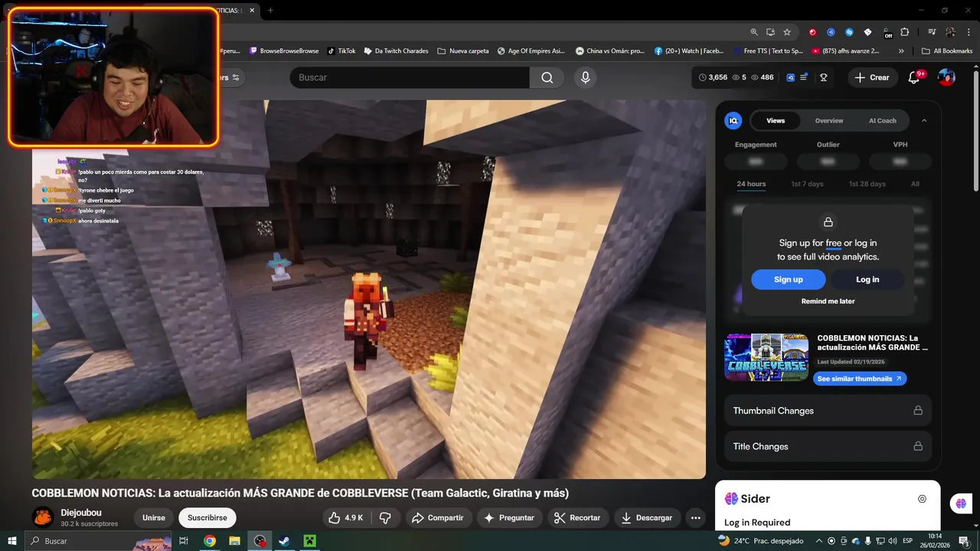Select the All time range tab
Screen dimensions: 980x551
[915, 184]
